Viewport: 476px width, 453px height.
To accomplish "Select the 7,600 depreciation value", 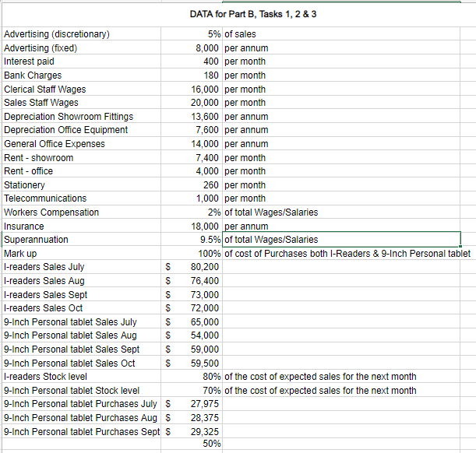I will 192,130.
